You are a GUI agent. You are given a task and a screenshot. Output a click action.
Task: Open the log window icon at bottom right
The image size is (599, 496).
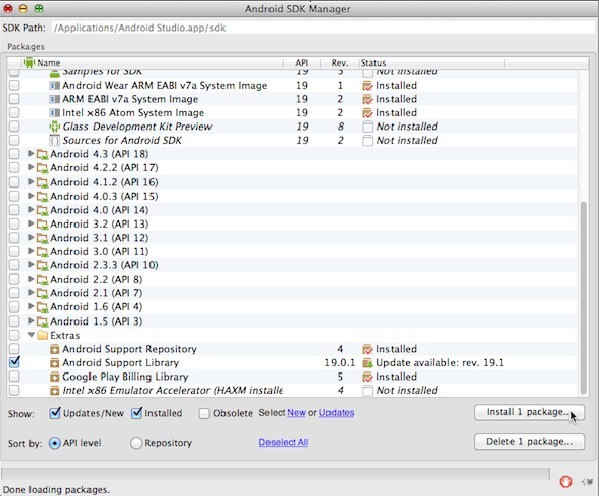coord(586,481)
